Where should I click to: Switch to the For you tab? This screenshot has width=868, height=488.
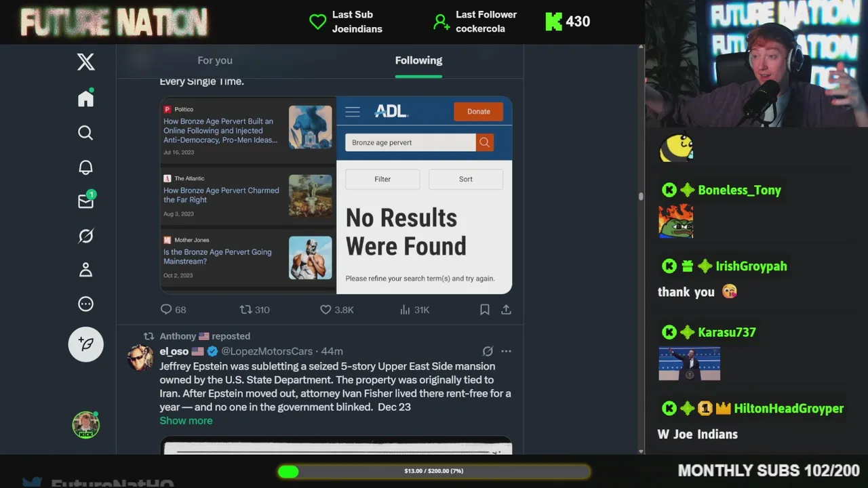(x=215, y=60)
